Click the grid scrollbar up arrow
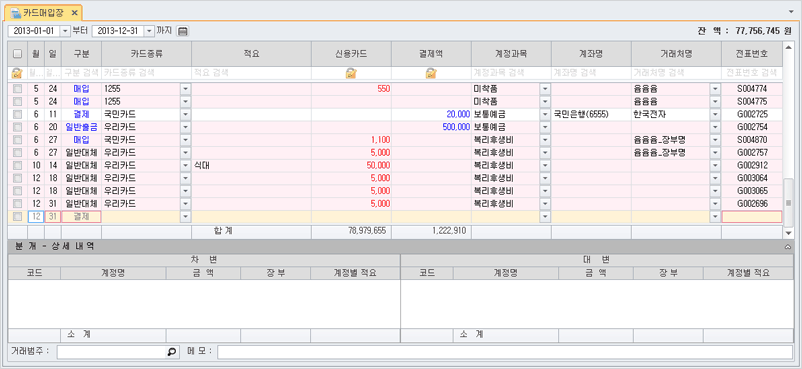Image resolution: width=802 pixels, height=369 pixels. click(x=789, y=46)
